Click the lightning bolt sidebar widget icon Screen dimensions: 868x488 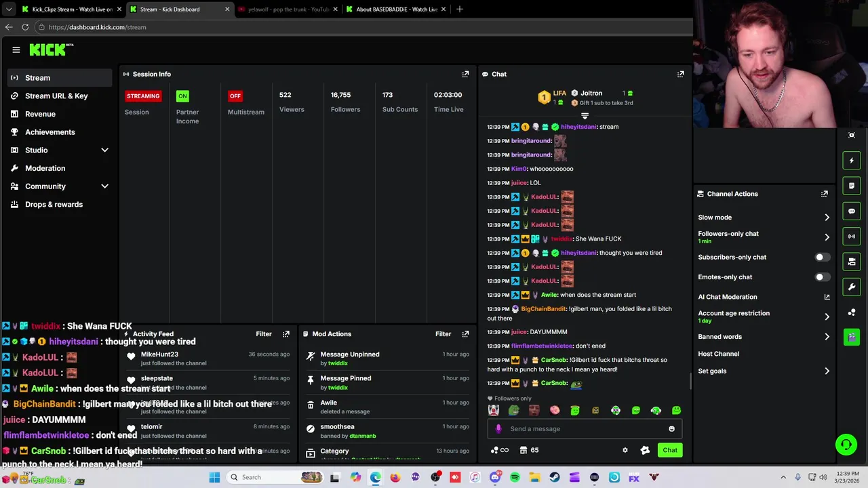tap(852, 161)
